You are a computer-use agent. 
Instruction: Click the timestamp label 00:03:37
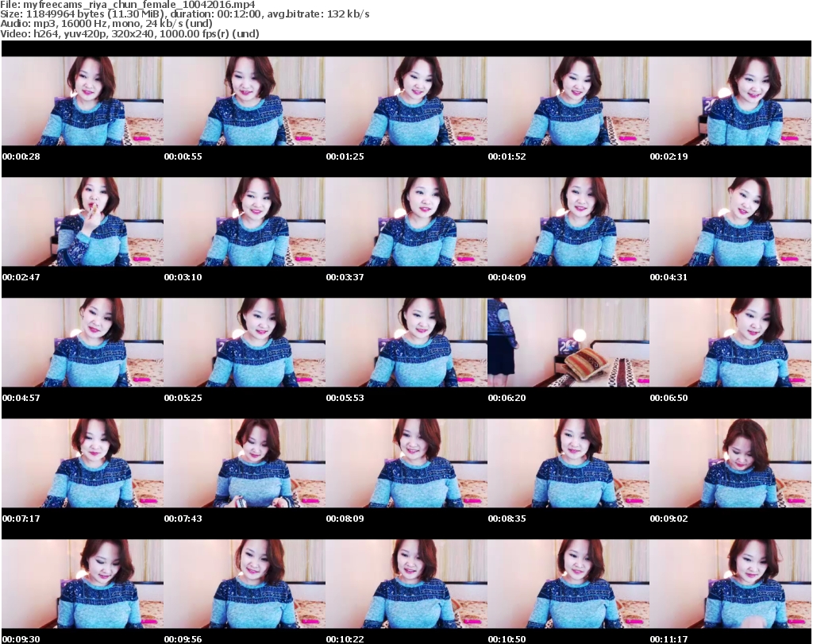[x=345, y=277]
